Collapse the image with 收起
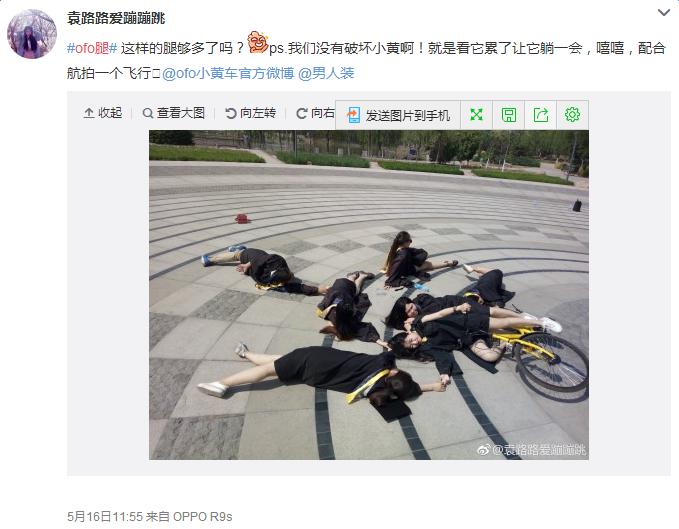This screenshot has width=679, height=529. click(x=103, y=113)
